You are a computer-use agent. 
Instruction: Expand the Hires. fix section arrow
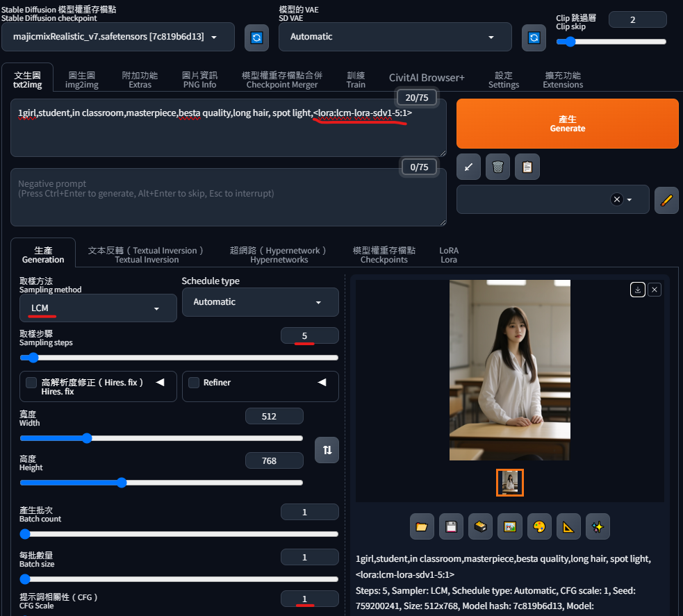coord(160,383)
